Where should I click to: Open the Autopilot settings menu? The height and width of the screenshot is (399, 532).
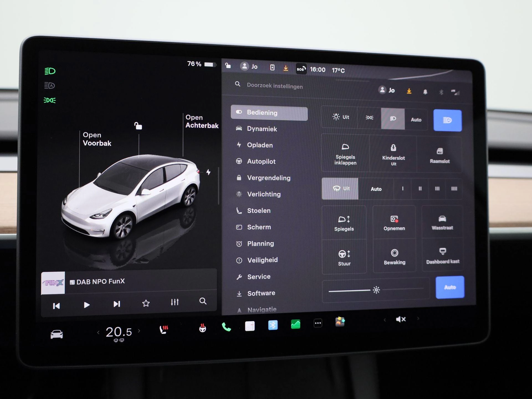click(x=261, y=162)
